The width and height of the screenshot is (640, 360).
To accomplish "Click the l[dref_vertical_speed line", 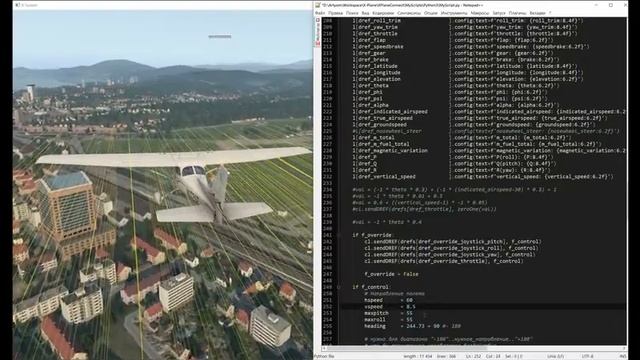I will coord(483,177).
